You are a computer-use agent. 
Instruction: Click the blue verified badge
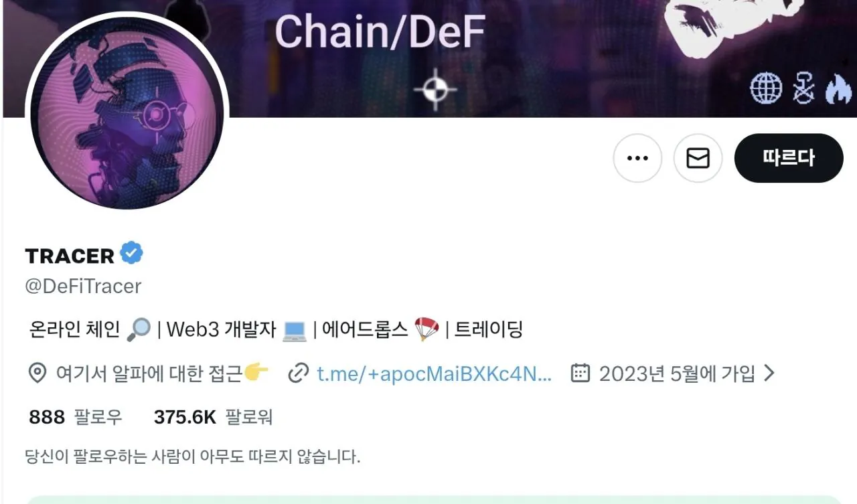pos(132,254)
